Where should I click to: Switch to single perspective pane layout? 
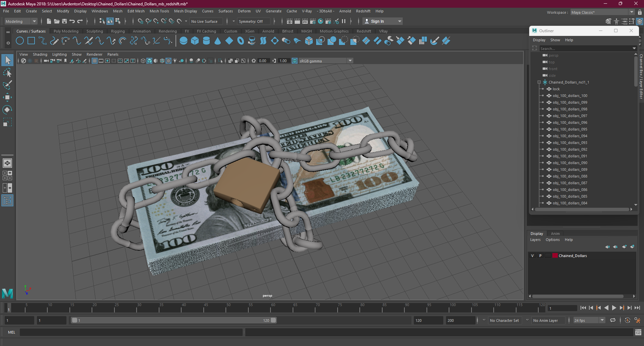pos(7,163)
